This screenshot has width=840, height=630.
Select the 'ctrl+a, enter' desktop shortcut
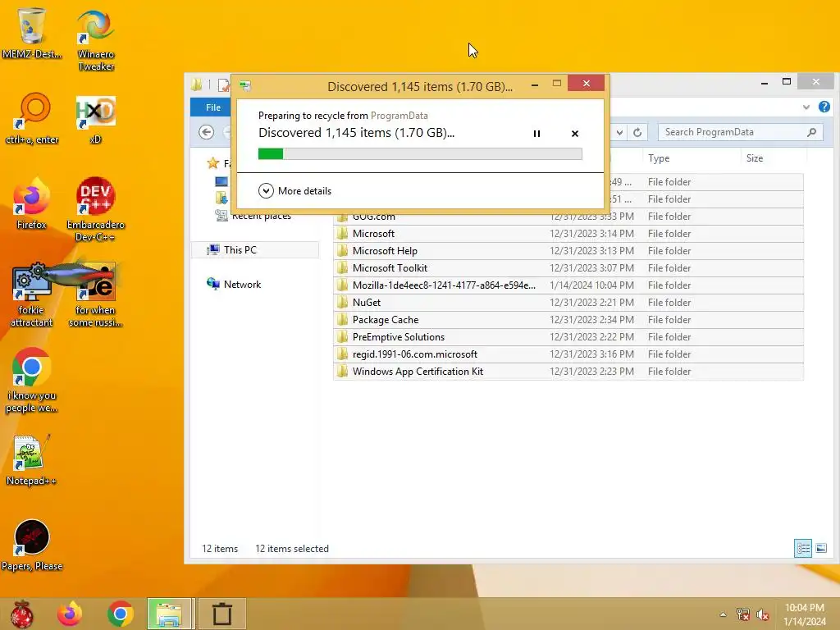(x=32, y=118)
